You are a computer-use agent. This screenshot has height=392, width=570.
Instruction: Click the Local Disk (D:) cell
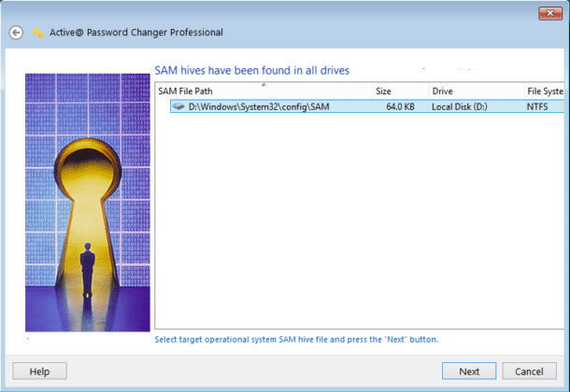[x=460, y=106]
